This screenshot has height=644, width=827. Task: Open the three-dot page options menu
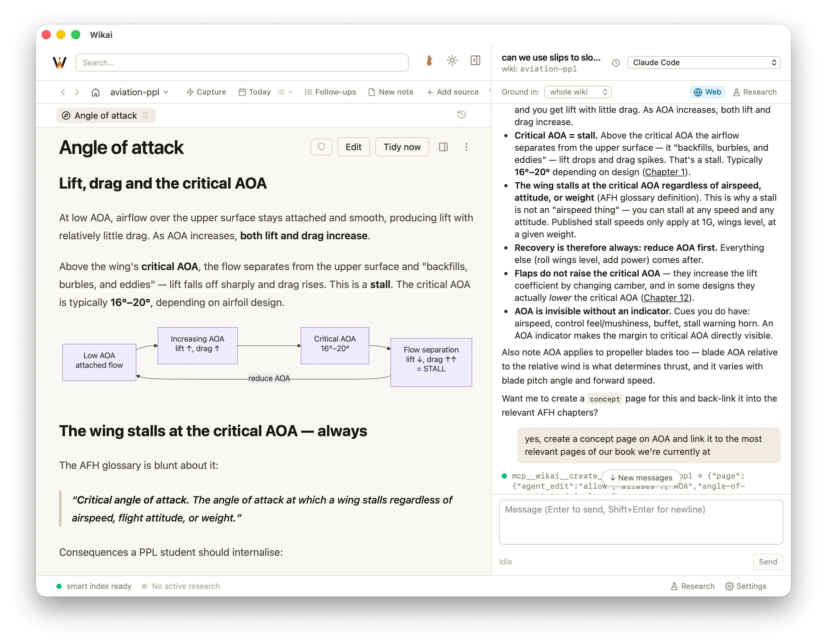click(x=466, y=147)
